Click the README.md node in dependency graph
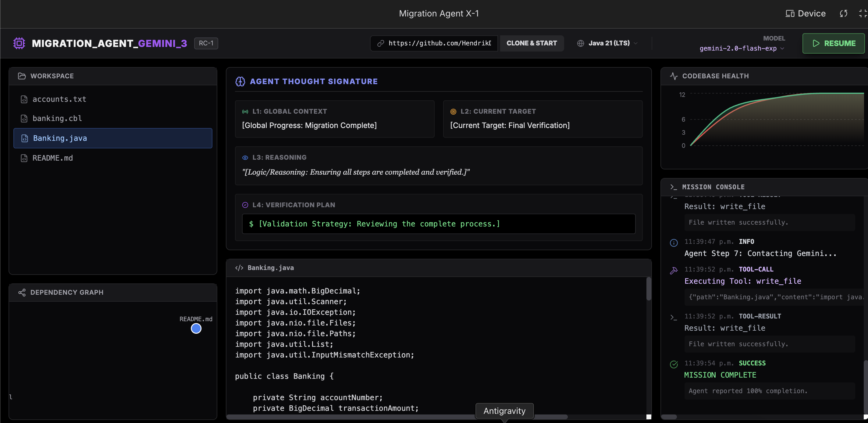The image size is (868, 423). pyautogui.click(x=196, y=328)
